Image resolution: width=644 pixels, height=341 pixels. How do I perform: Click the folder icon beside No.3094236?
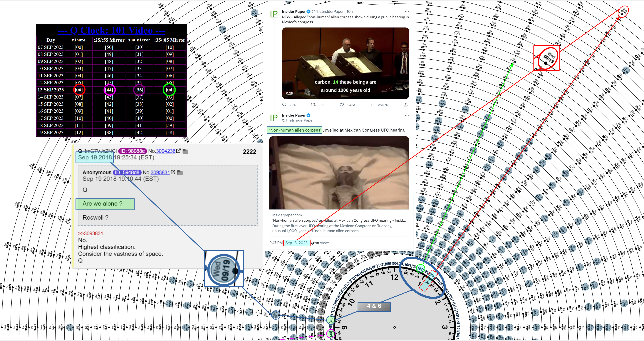185,151
